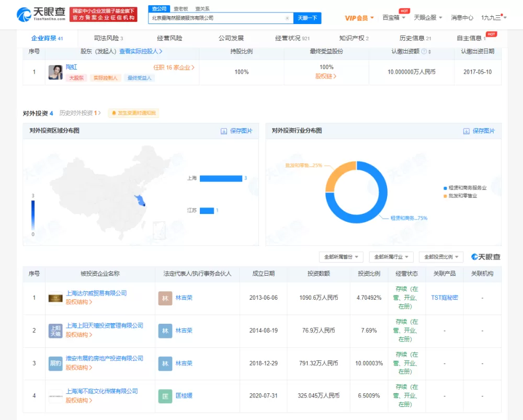Open 上海上阳天德投资管理有限公司 link
This screenshot has height=420, width=523.
click(105, 326)
